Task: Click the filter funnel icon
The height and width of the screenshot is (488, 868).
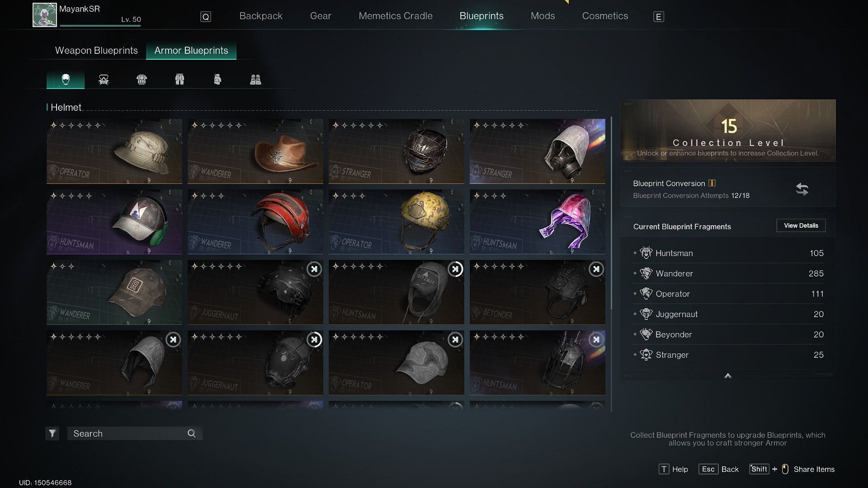Action: pyautogui.click(x=52, y=434)
